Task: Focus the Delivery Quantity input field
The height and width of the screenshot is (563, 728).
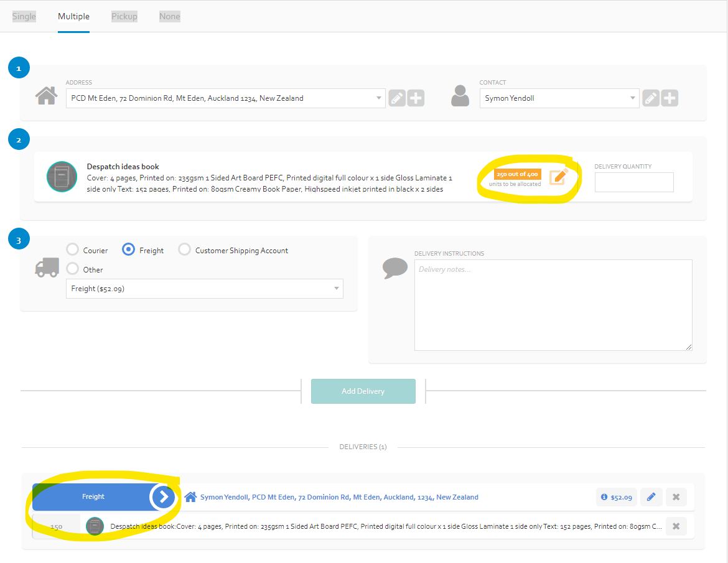Action: click(x=634, y=182)
